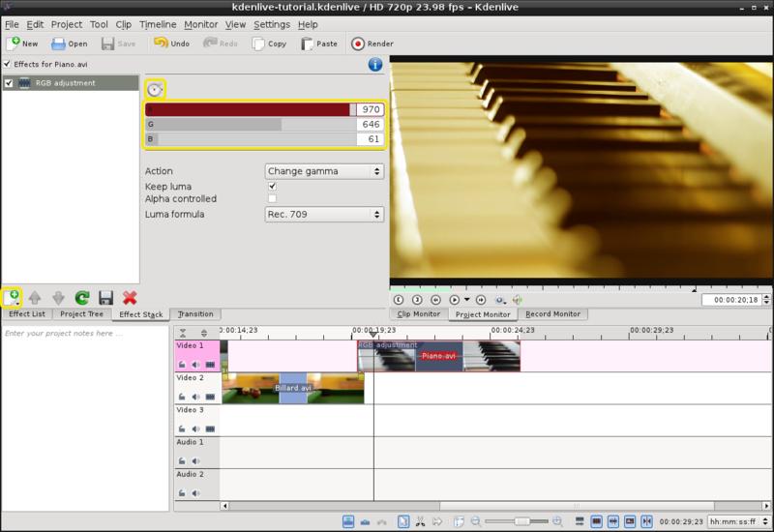Click the zoom in magnifier in status bar
774x532 pixels.
[557, 520]
